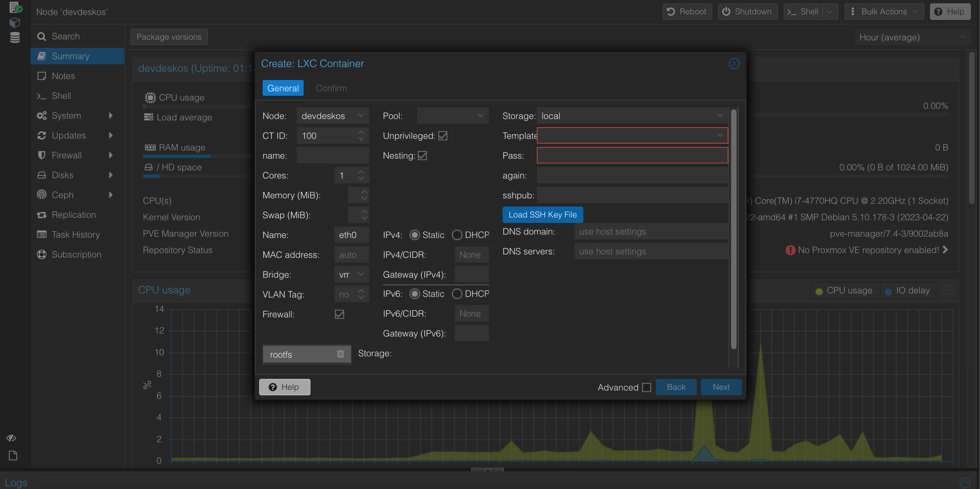Screen dimensions: 980x489
Task: Click the circular icon on the Logs bar
Action: pos(964,483)
